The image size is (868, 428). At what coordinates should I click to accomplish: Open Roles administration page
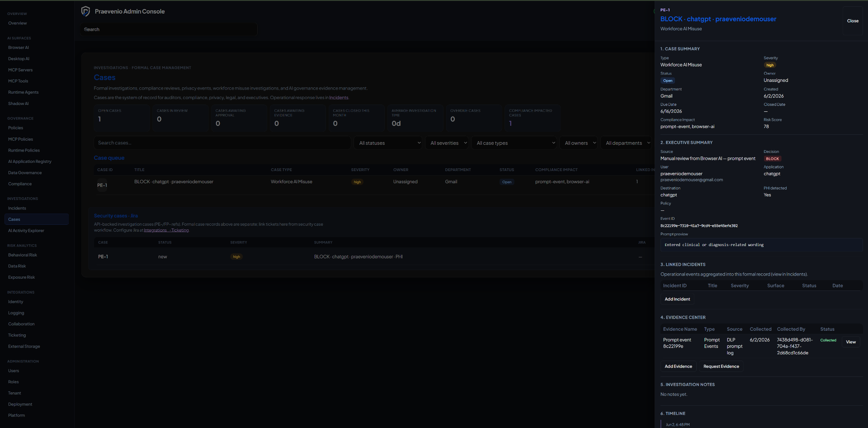click(14, 382)
